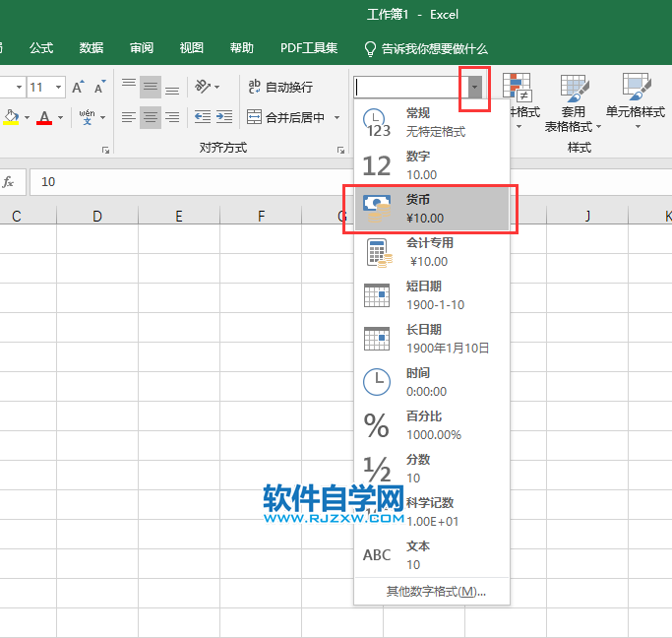Expand the font name dropdown arrow
This screenshot has width=672, height=638.
(19, 88)
